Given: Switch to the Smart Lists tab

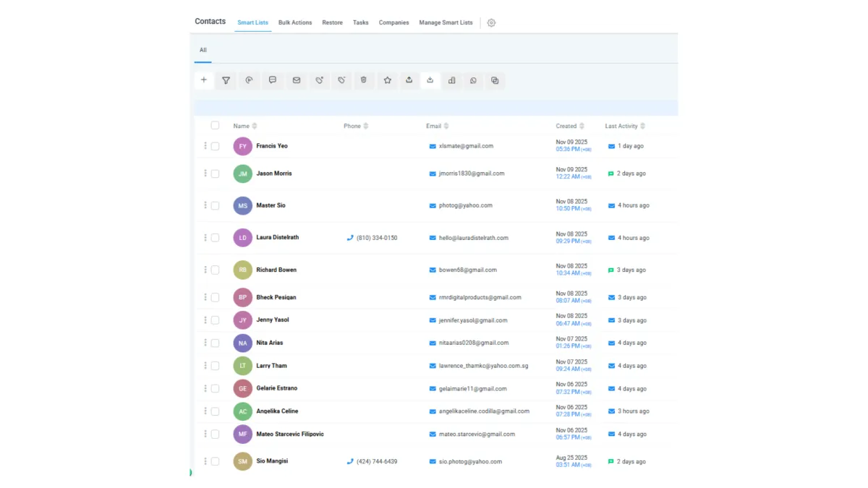Looking at the screenshot, I should (x=253, y=22).
